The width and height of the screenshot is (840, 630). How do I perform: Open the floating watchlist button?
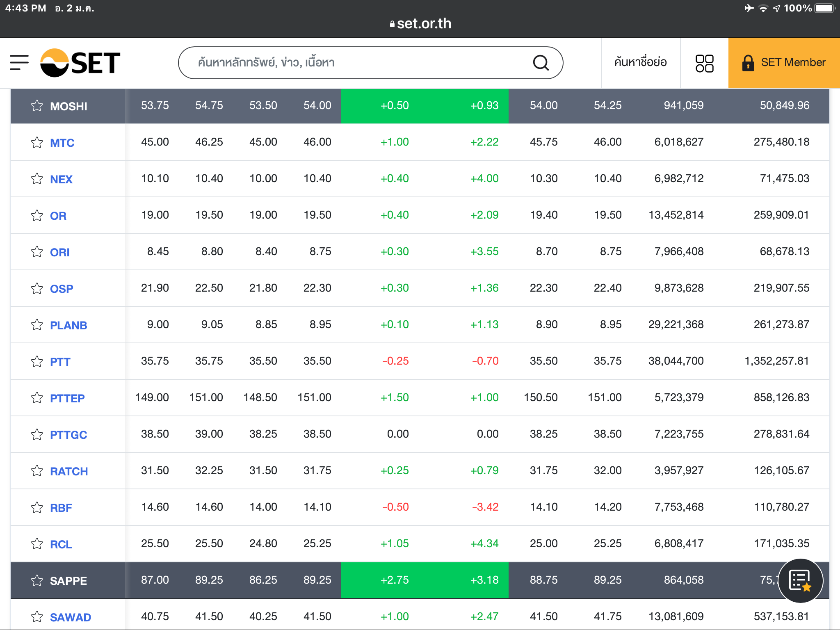(x=800, y=580)
